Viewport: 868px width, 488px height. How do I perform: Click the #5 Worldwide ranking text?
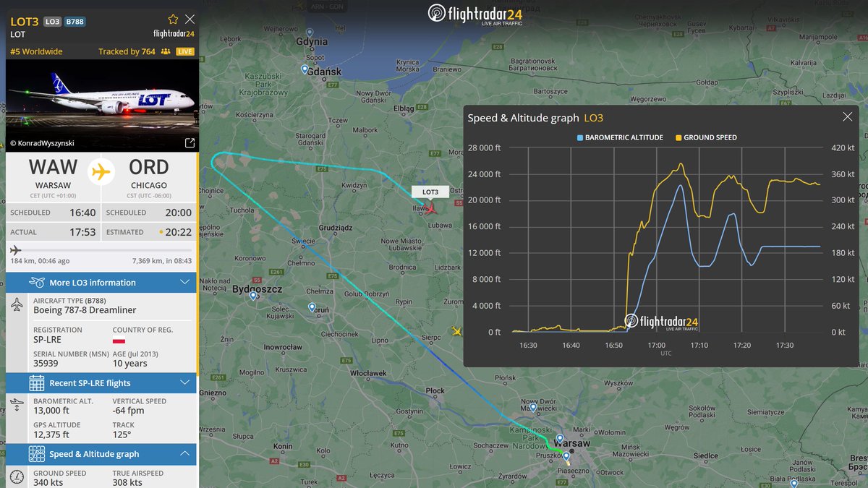(x=36, y=51)
